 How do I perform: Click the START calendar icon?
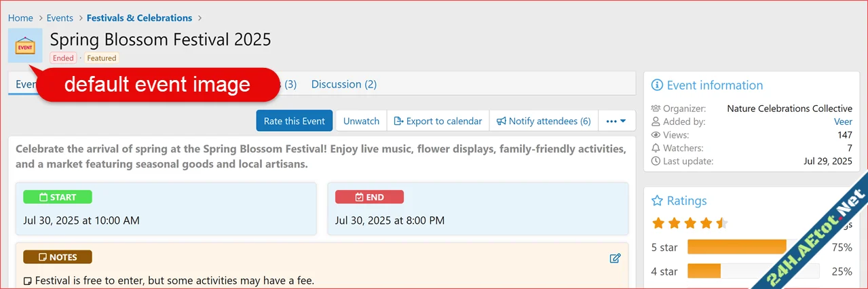point(43,197)
